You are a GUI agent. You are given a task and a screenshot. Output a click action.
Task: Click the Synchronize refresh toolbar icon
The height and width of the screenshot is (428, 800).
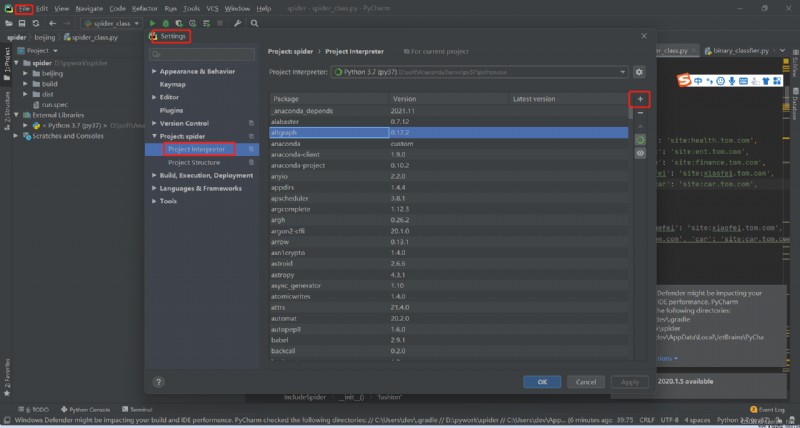[36, 23]
